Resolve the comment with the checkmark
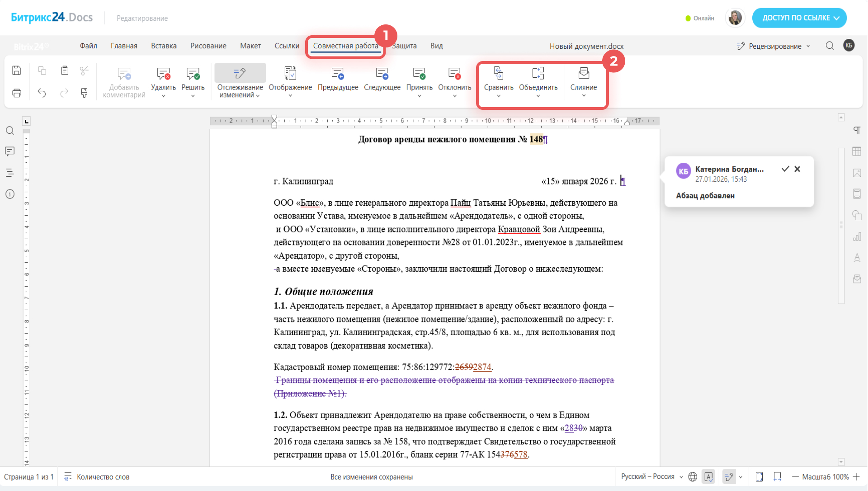Viewport: 868px width, 491px height. (x=785, y=169)
